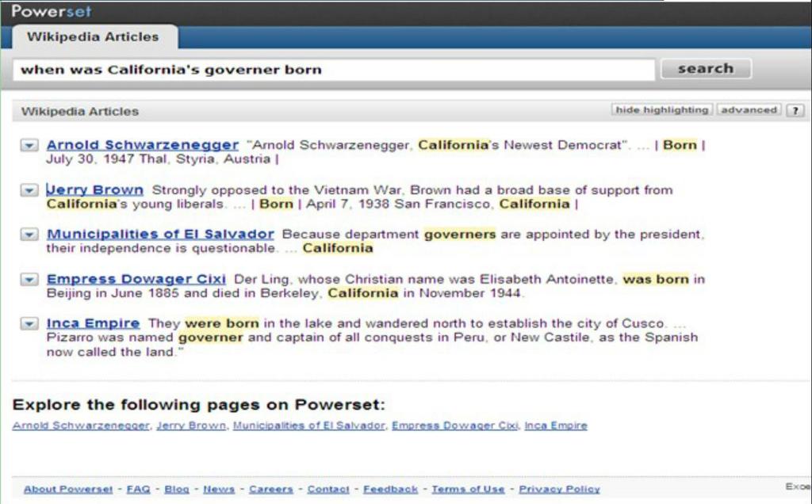Expand the Empress Dowager Cixi result dropdown

[29, 280]
